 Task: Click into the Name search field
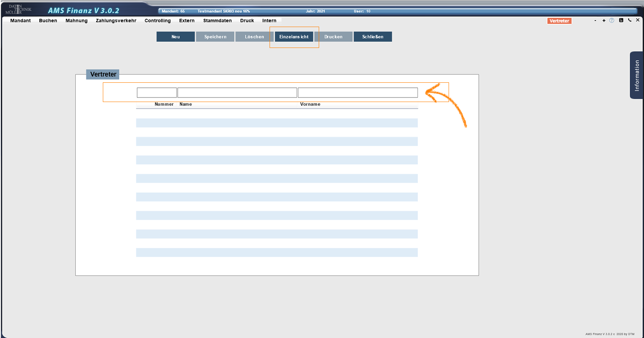pyautogui.click(x=237, y=93)
